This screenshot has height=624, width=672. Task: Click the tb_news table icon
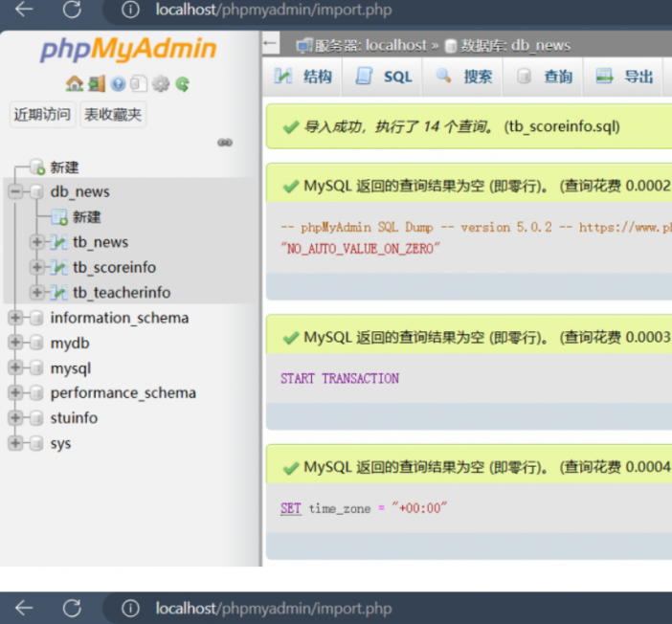pos(58,242)
